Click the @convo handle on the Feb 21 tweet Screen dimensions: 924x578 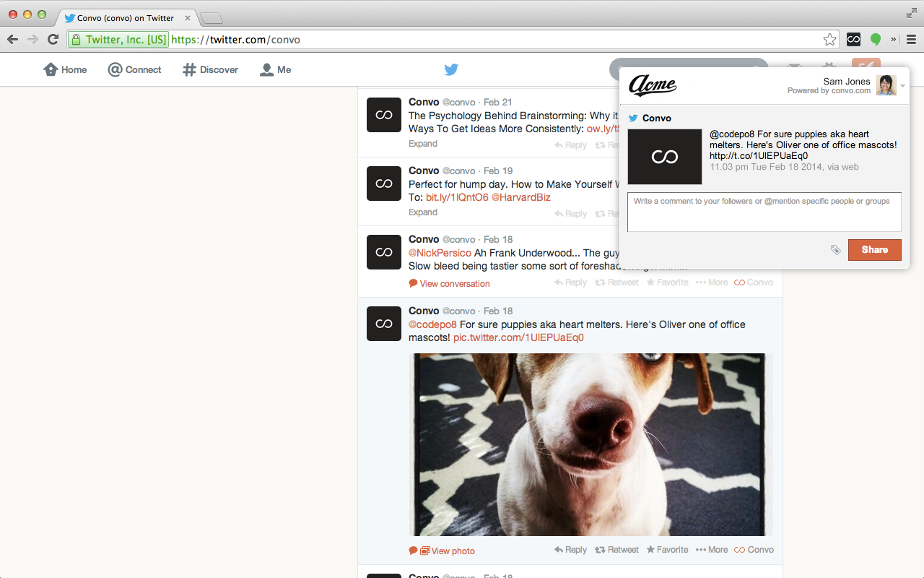click(x=458, y=103)
